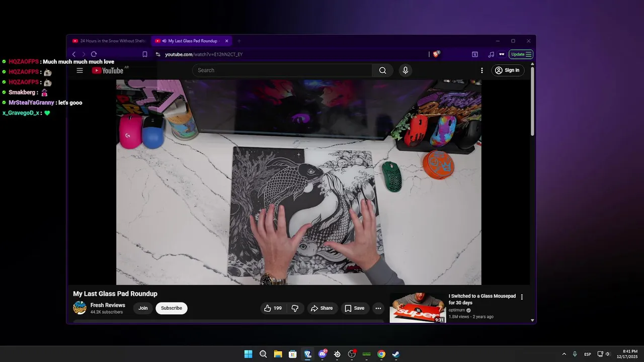Like the video with thumbs up
This screenshot has width=644, height=362.
pyautogui.click(x=273, y=308)
